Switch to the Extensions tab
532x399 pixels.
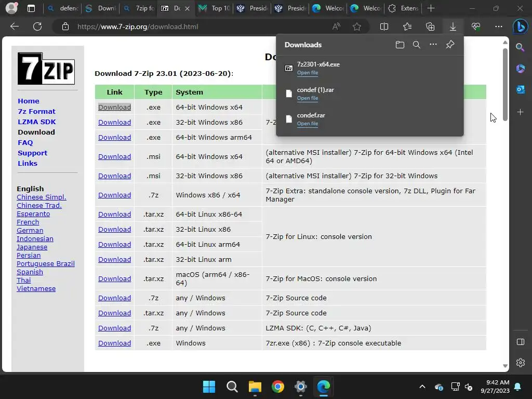pyautogui.click(x=403, y=8)
